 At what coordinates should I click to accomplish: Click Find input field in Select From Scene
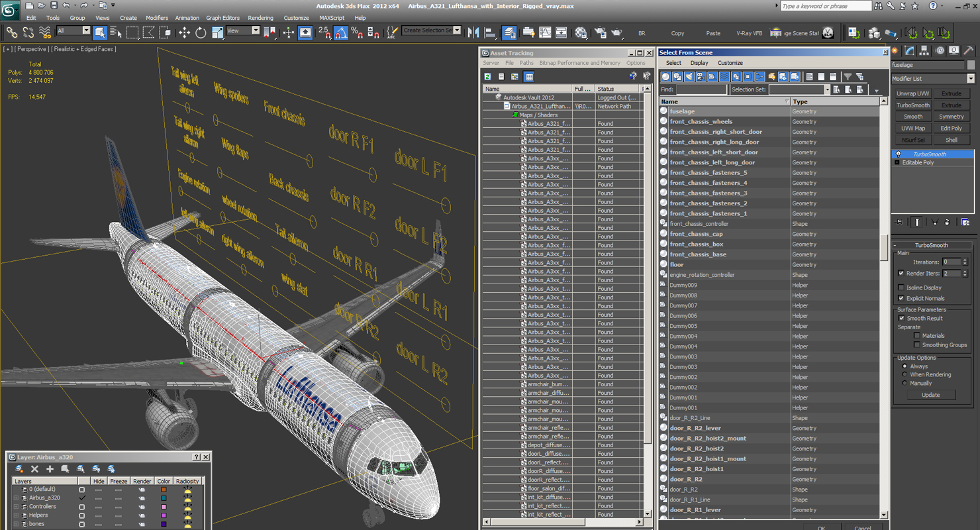click(701, 89)
